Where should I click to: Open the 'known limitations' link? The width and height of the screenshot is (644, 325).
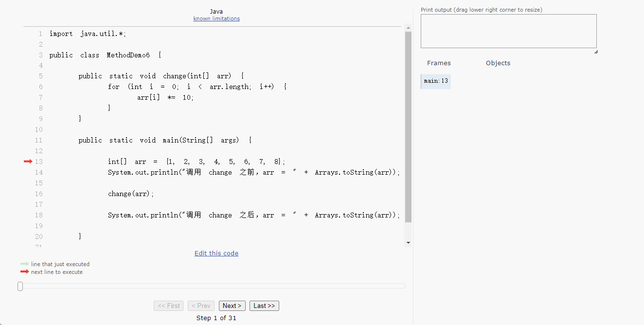click(x=216, y=18)
